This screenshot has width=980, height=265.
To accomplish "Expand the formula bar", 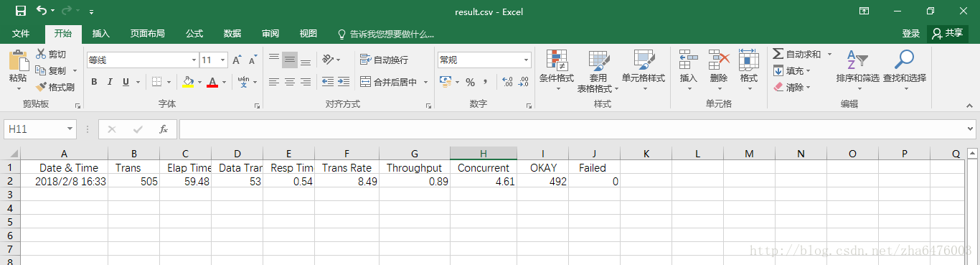I will tap(971, 129).
